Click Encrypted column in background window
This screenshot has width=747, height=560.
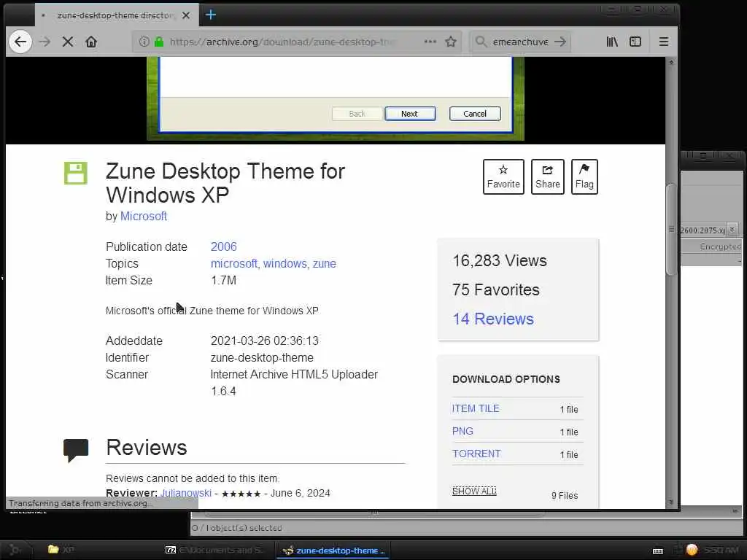click(x=720, y=246)
